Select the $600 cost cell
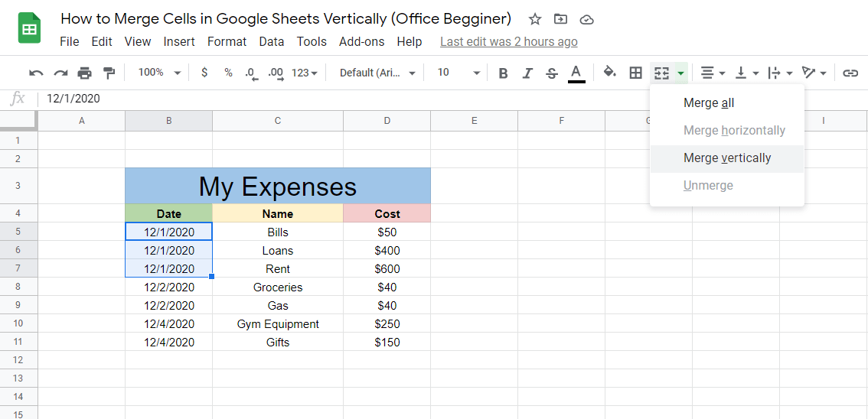The height and width of the screenshot is (419, 868). 387,268
